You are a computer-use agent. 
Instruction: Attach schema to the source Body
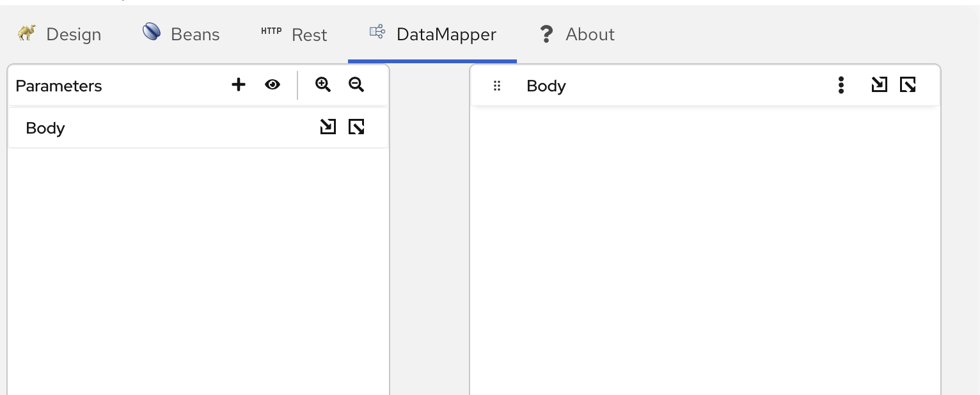(x=328, y=127)
